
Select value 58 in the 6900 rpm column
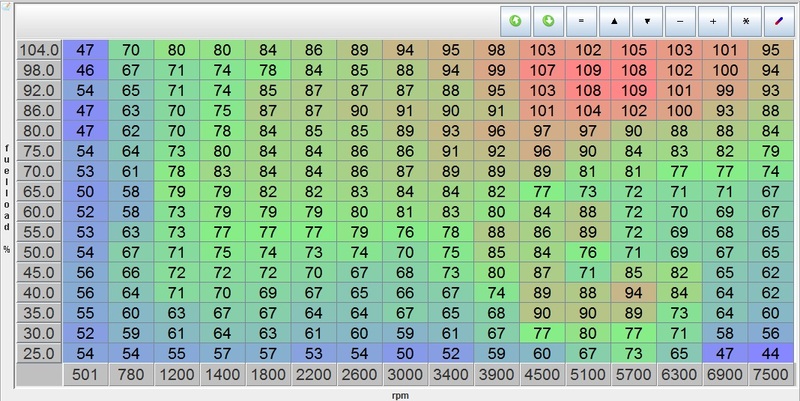tap(724, 333)
